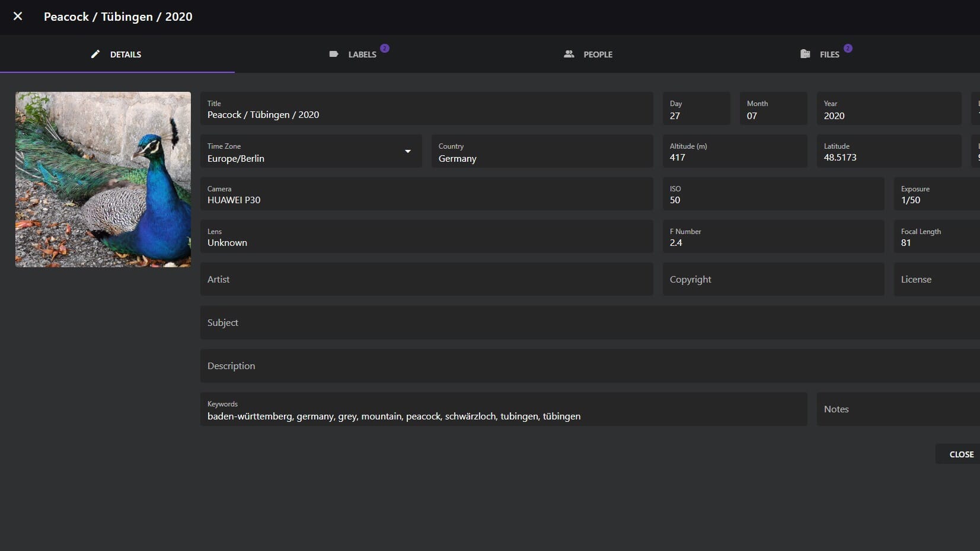Viewport: 980px width, 551px height.
Task: Click the People group icon
Action: click(569, 54)
